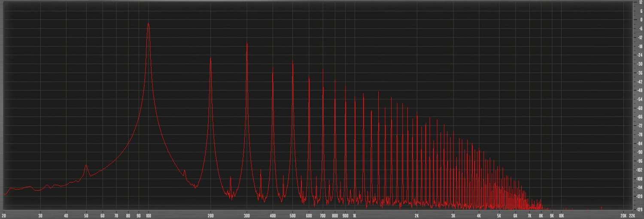Viewport: 644px width, 219px height.
Task: Click the 100 Hz fundamental peak top
Action: coord(149,24)
